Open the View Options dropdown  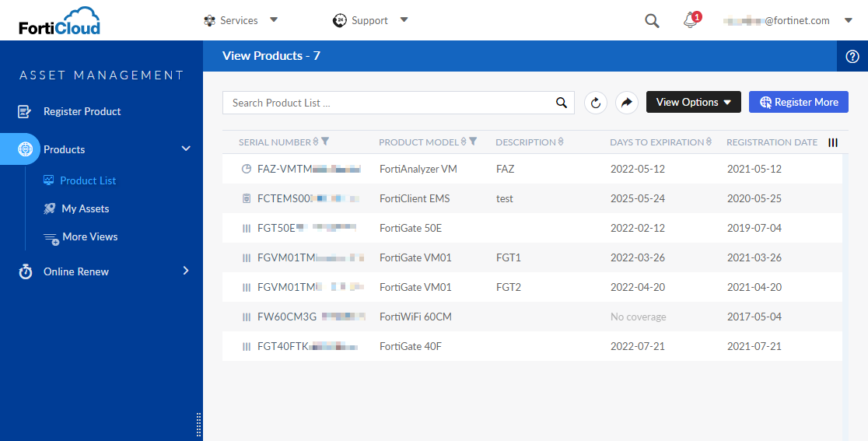pyautogui.click(x=693, y=102)
